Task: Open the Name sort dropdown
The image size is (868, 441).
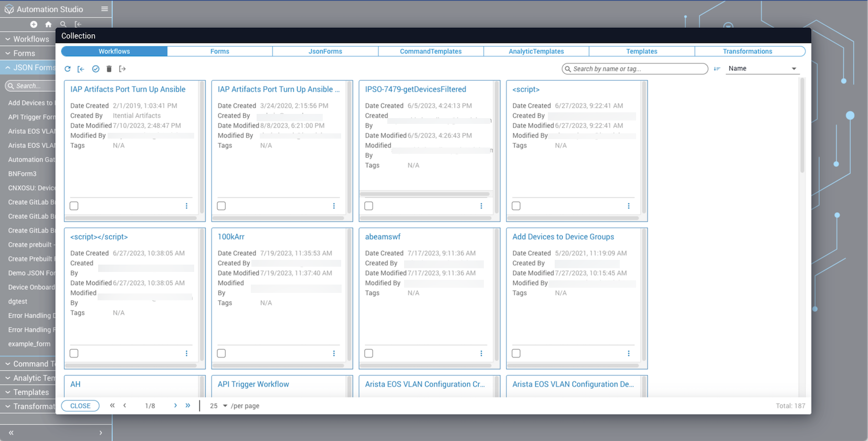Action: (x=762, y=69)
